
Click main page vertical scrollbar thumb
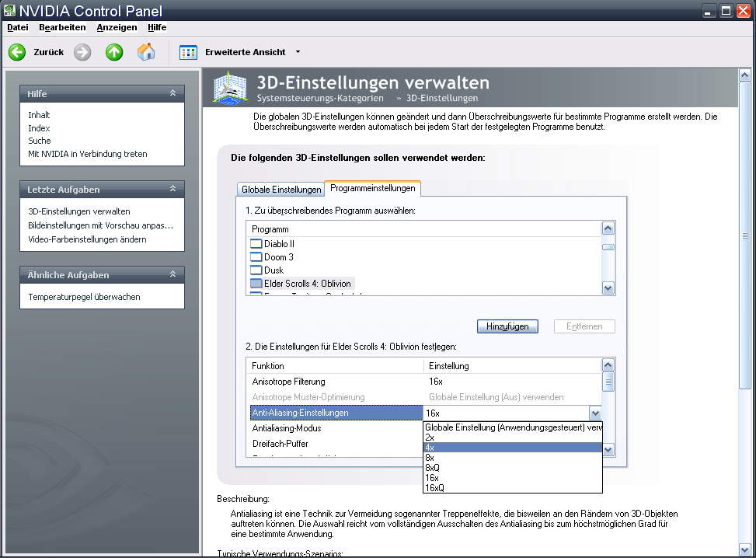(745, 235)
